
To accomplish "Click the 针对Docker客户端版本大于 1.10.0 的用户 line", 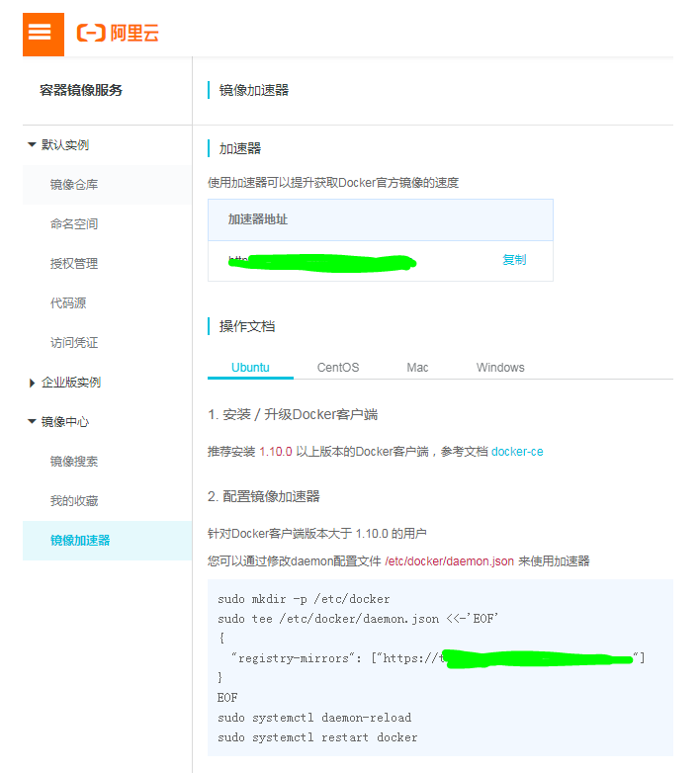I will [317, 534].
